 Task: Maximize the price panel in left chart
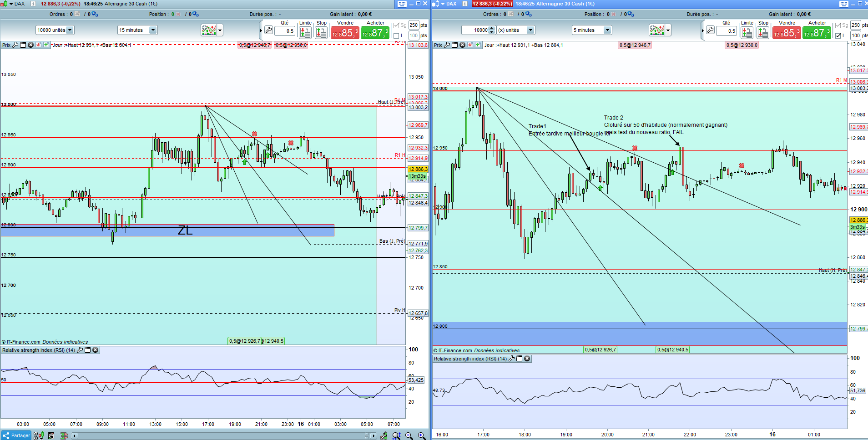(x=23, y=45)
